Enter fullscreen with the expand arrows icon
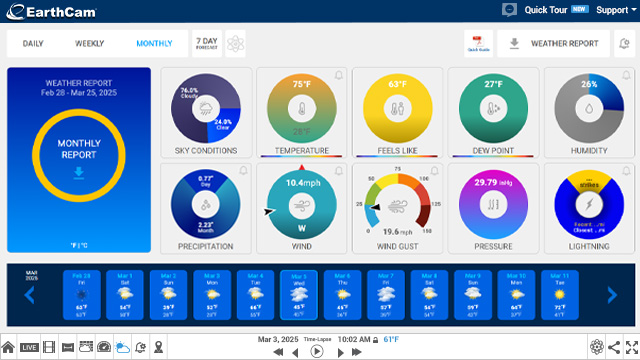Screen dimensions: 640x360 tap(632, 347)
